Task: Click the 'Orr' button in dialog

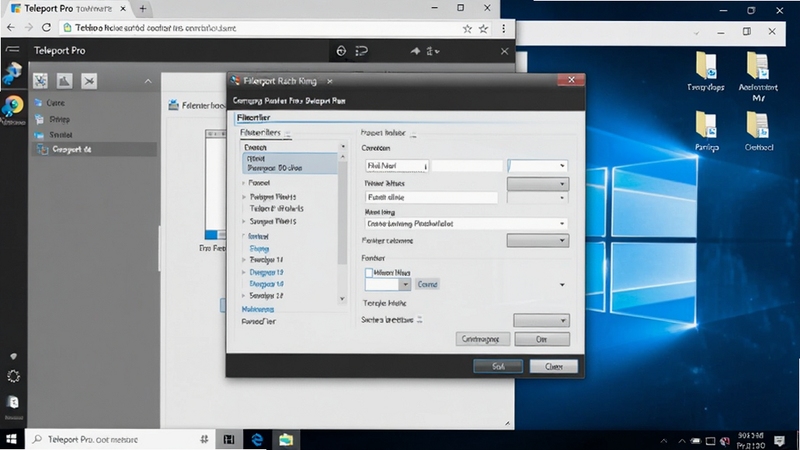Action: [x=542, y=339]
